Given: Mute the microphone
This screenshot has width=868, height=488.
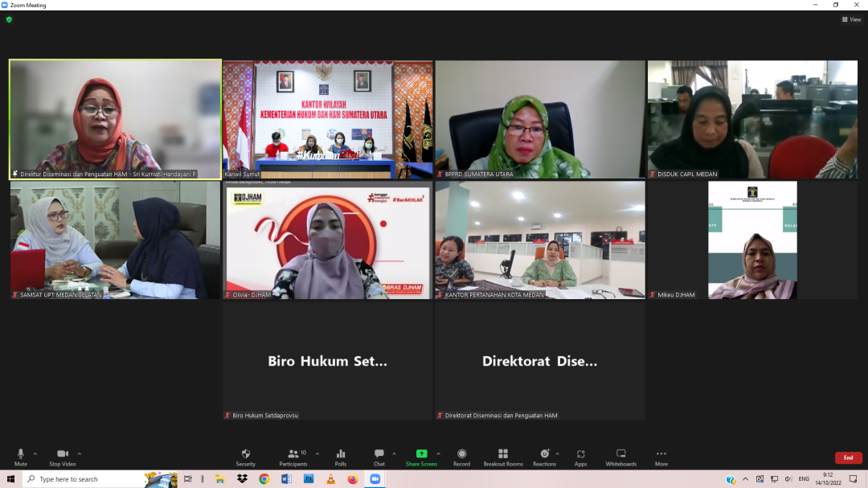Looking at the screenshot, I should 20,457.
